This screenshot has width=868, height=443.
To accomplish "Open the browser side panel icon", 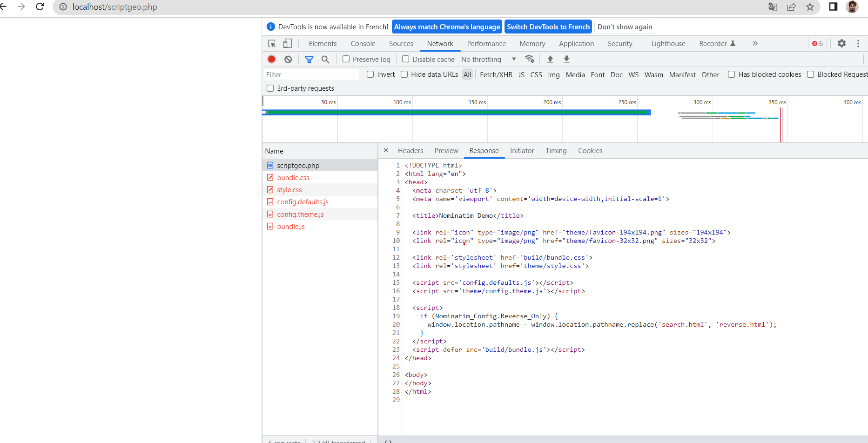I will [833, 7].
